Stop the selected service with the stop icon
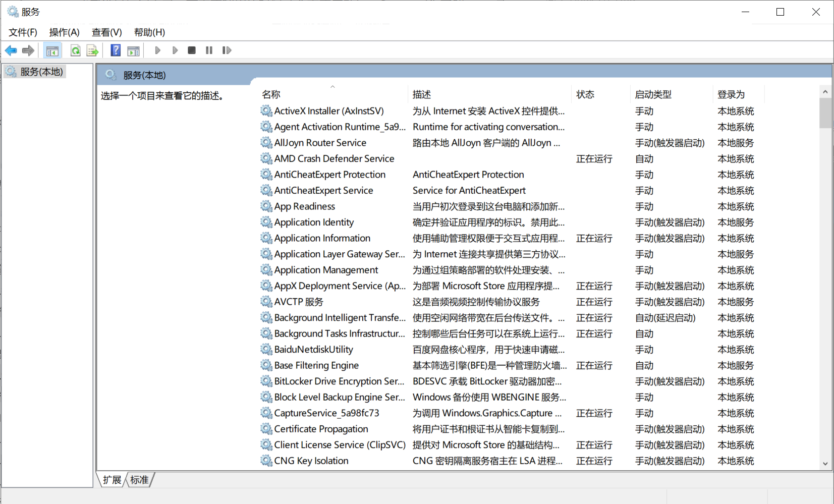Viewport: 834px width, 504px height. click(191, 50)
